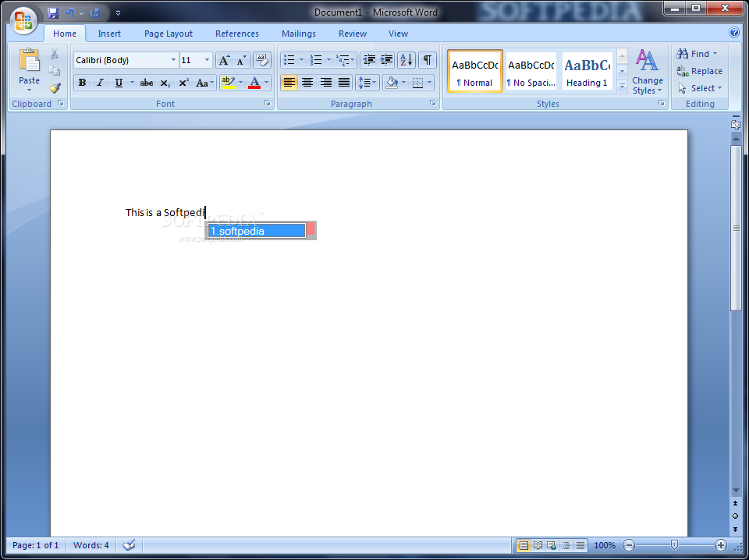Click Find in Editing group
This screenshot has width=749, height=560.
697,54
